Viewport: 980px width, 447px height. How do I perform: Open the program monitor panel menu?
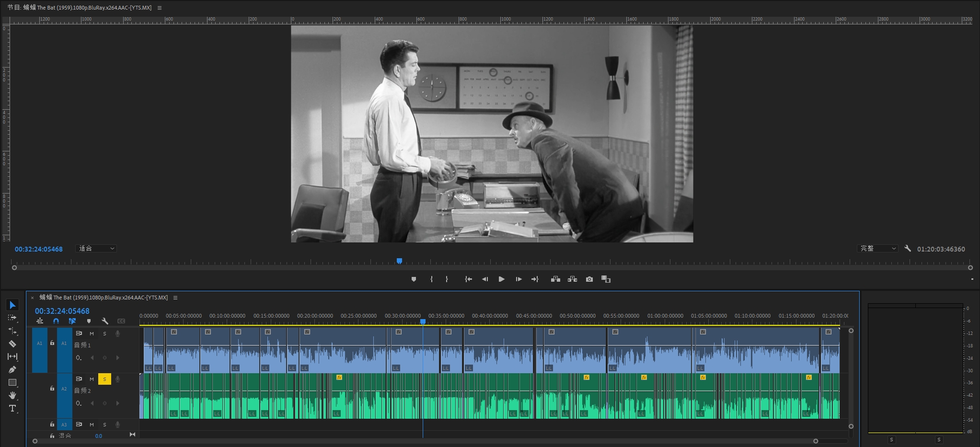pos(160,8)
